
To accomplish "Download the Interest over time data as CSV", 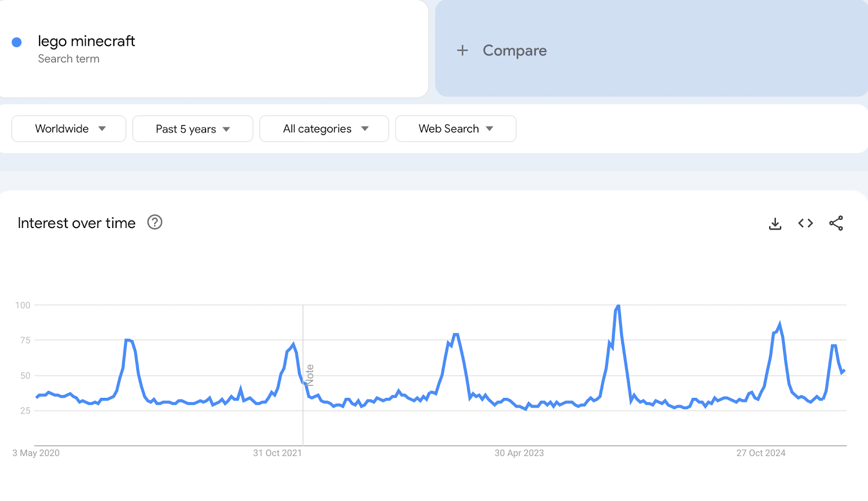I will (775, 223).
